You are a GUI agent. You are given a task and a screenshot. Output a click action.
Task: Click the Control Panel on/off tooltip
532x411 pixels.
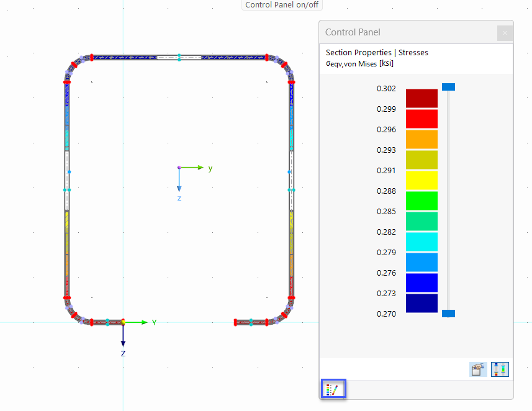coord(282,5)
